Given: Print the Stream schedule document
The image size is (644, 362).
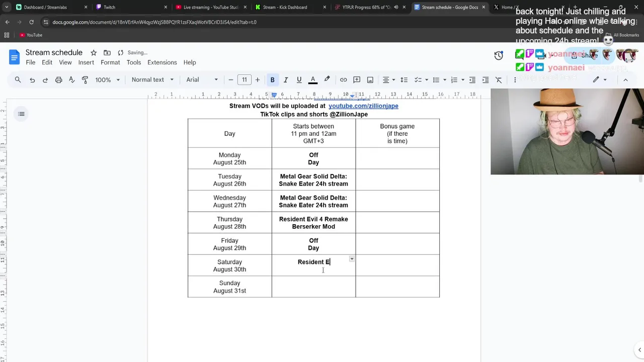Looking at the screenshot, I should coord(58,79).
